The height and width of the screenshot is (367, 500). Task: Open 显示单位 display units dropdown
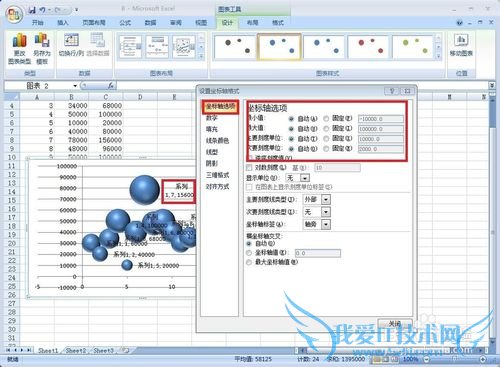pyautogui.click(x=305, y=178)
